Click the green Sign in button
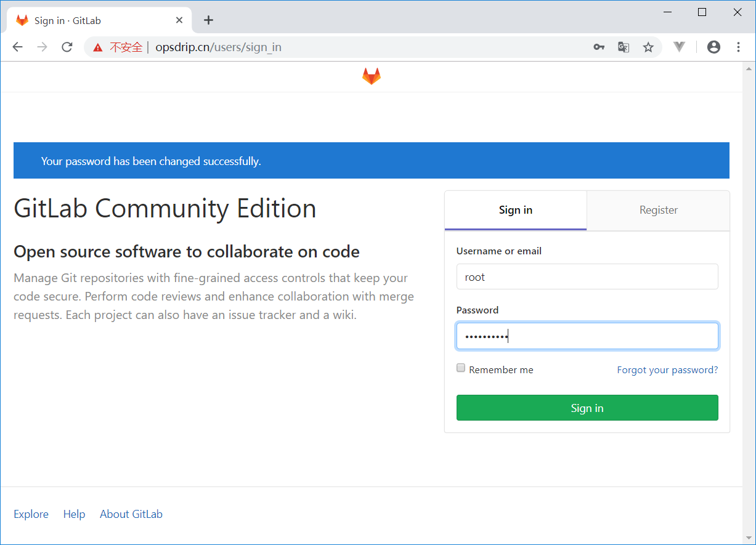 coord(587,408)
